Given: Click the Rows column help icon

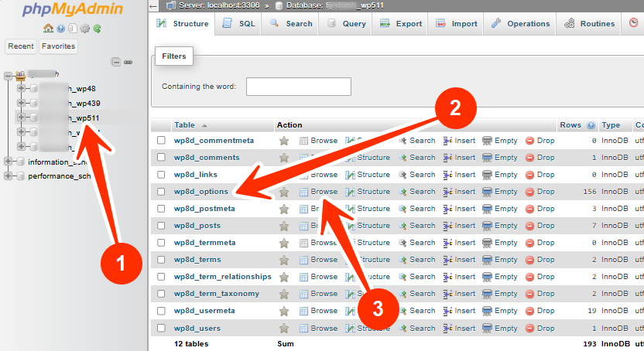Looking at the screenshot, I should (591, 125).
